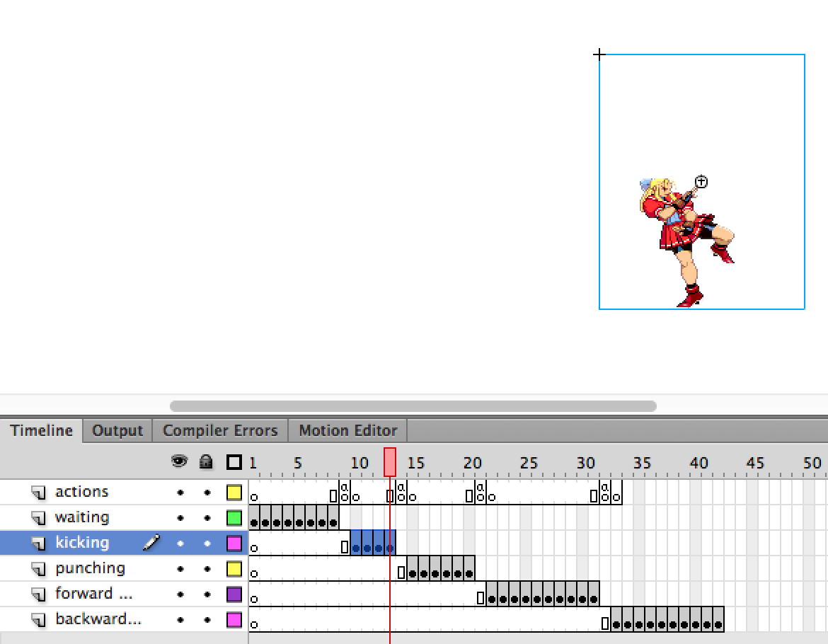Select first keyframe of the waiting layer

pyautogui.click(x=254, y=518)
